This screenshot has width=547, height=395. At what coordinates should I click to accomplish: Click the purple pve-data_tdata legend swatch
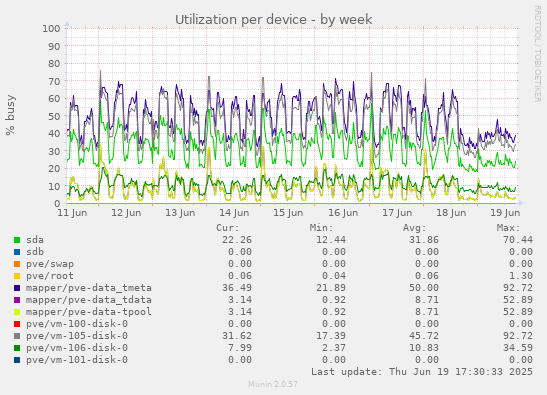(x=17, y=300)
